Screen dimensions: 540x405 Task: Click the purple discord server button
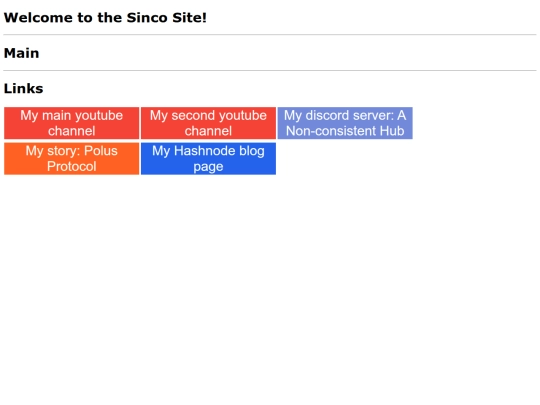pos(345,123)
